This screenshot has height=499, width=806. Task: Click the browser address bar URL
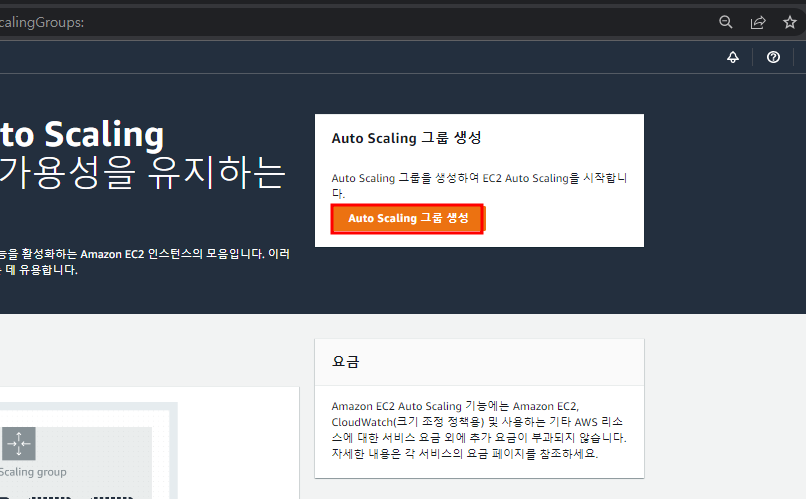coord(42,22)
